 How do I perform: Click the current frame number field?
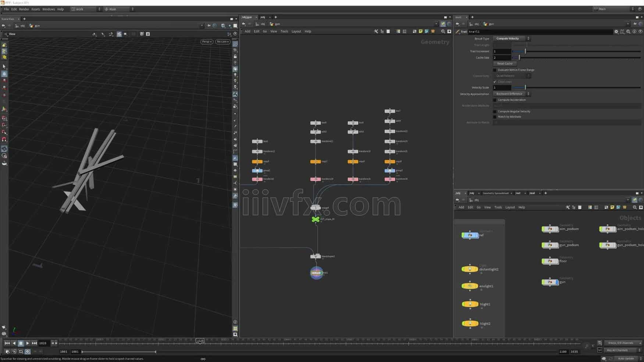click(43, 343)
